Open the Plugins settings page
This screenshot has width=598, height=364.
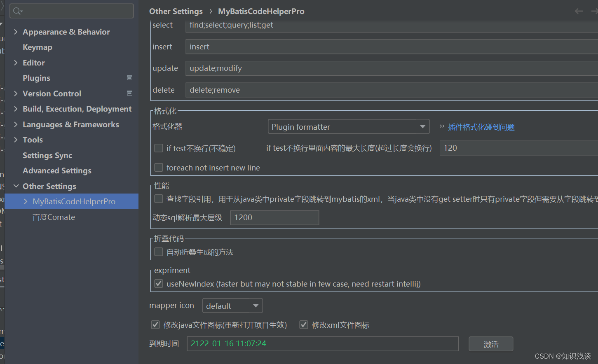(36, 78)
